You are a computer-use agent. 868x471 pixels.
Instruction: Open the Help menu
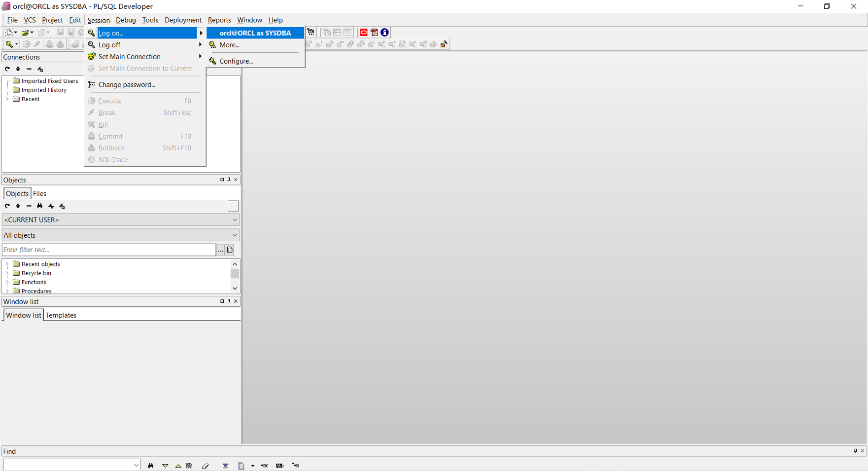click(x=276, y=20)
